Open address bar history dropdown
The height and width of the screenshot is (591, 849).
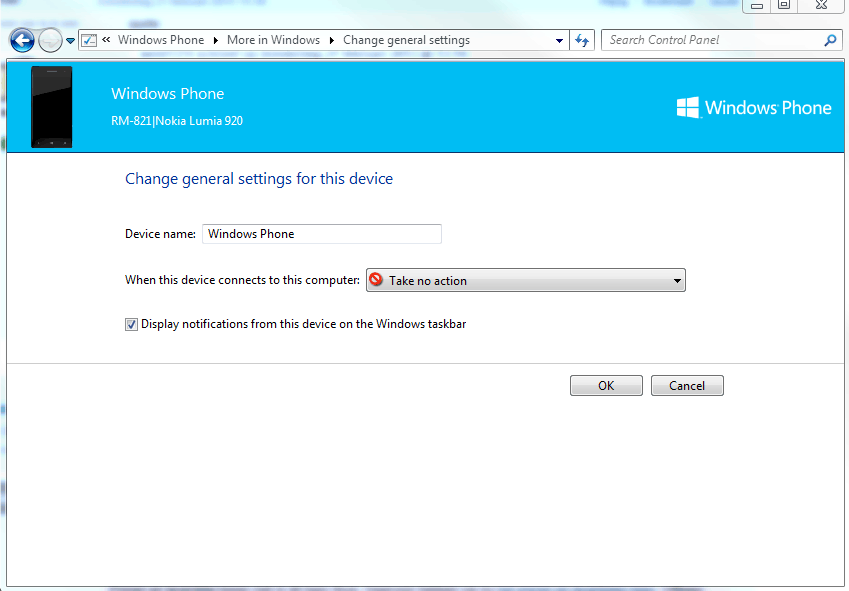[559, 41]
